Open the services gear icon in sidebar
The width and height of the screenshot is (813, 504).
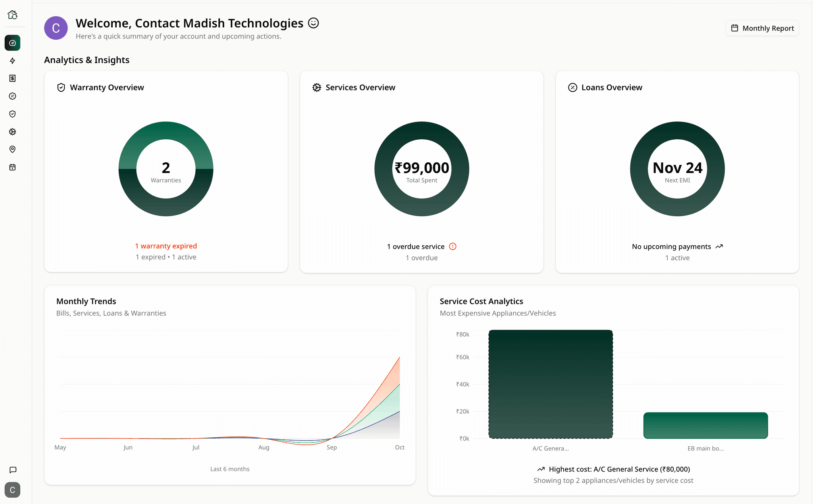point(12,131)
